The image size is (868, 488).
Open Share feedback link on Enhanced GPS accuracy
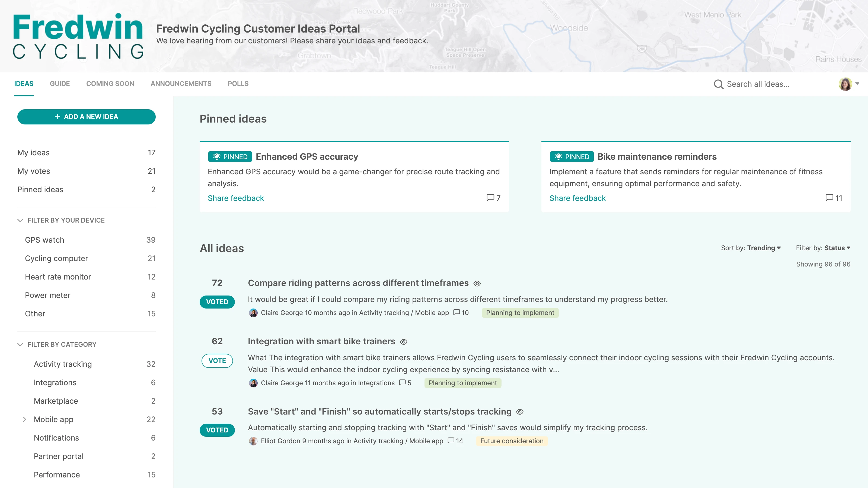tap(235, 198)
